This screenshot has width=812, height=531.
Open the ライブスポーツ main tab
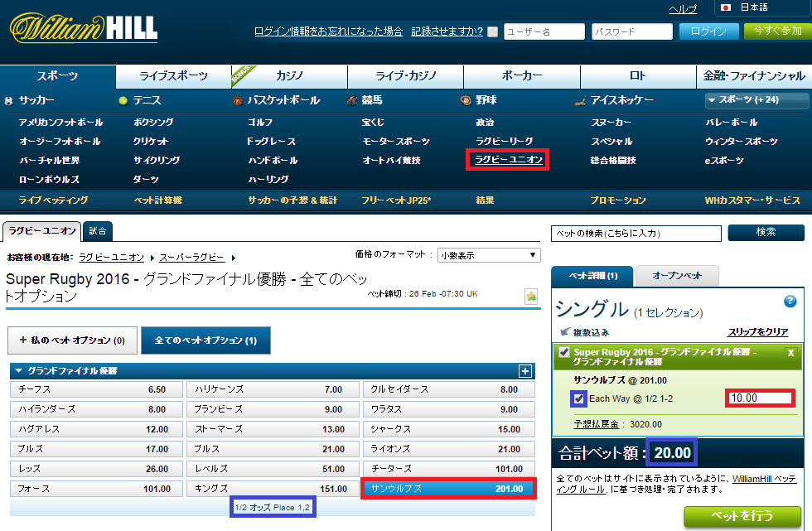click(173, 76)
